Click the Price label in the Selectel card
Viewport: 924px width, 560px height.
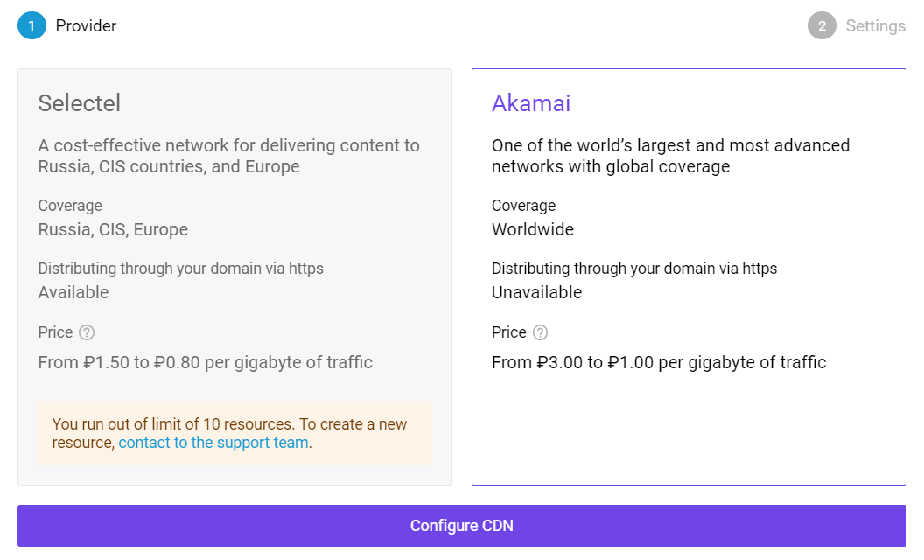coord(55,332)
